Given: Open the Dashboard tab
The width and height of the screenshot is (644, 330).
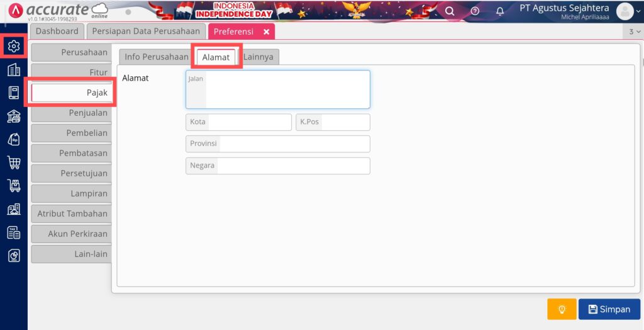Looking at the screenshot, I should click(57, 31).
